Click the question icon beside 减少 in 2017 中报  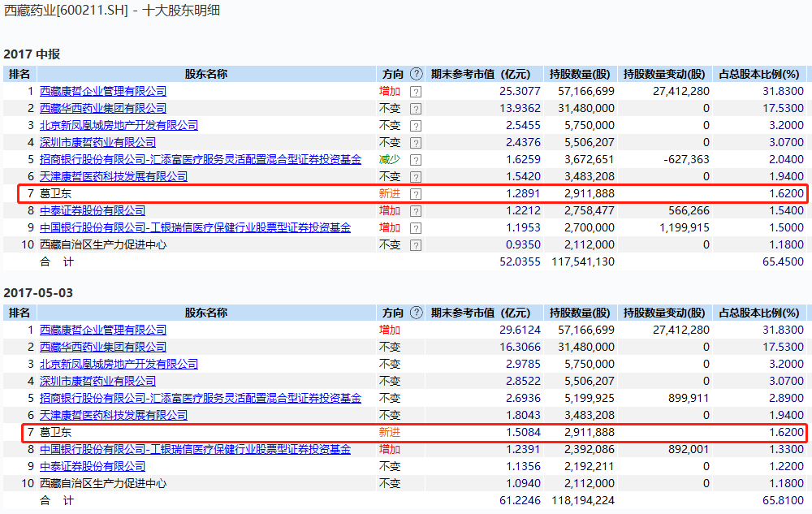point(416,160)
